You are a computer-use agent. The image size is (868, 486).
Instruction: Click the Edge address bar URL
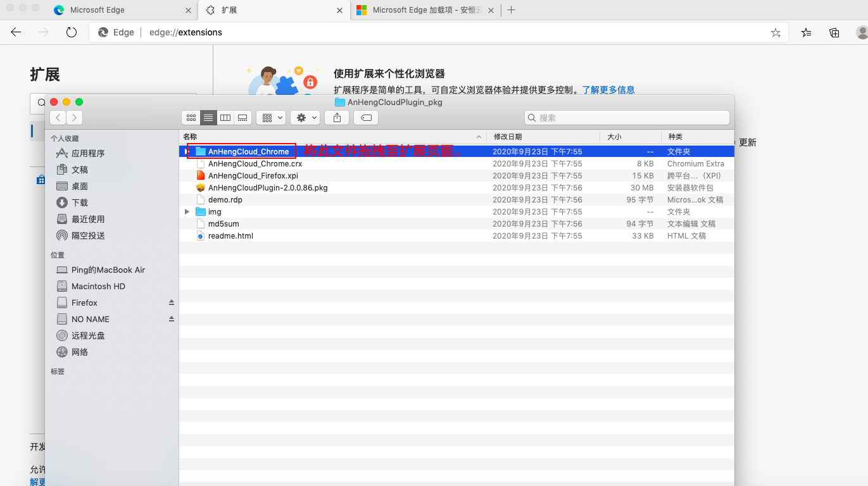186,32
